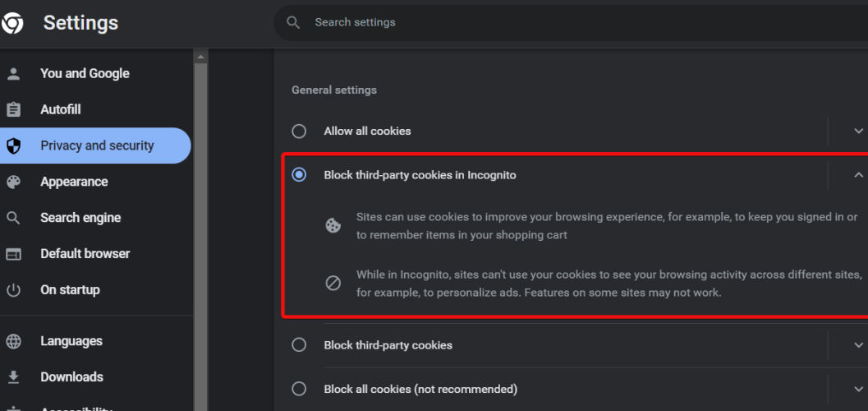Click the Chrome logo beside Settings
This screenshot has width=868, height=411.
tap(12, 23)
